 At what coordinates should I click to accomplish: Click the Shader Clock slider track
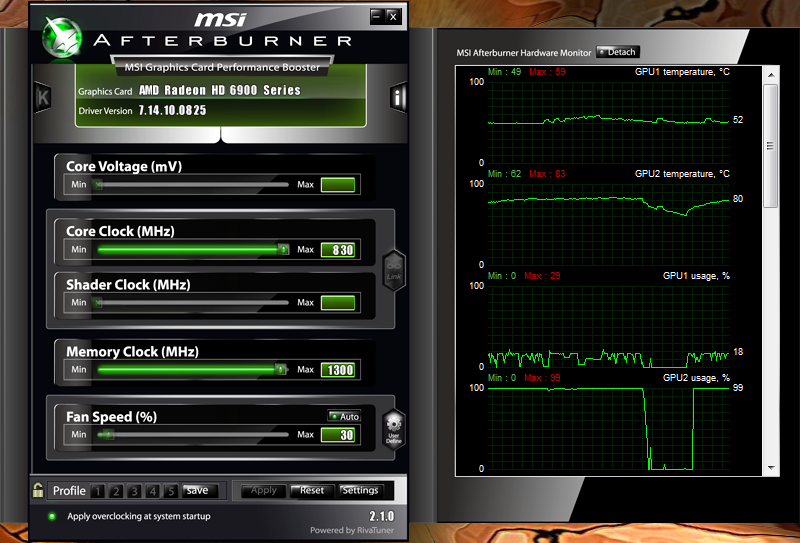click(191, 303)
